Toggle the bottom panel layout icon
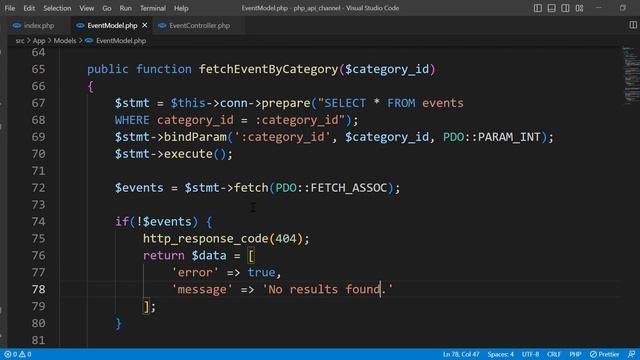Viewport: 640px width, 360px height. pos(551,8)
